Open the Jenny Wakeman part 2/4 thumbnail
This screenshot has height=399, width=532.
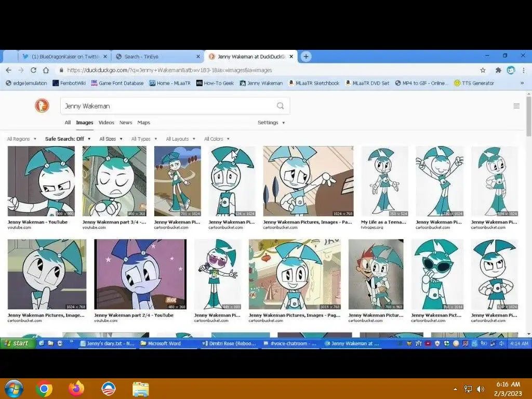[140, 274]
